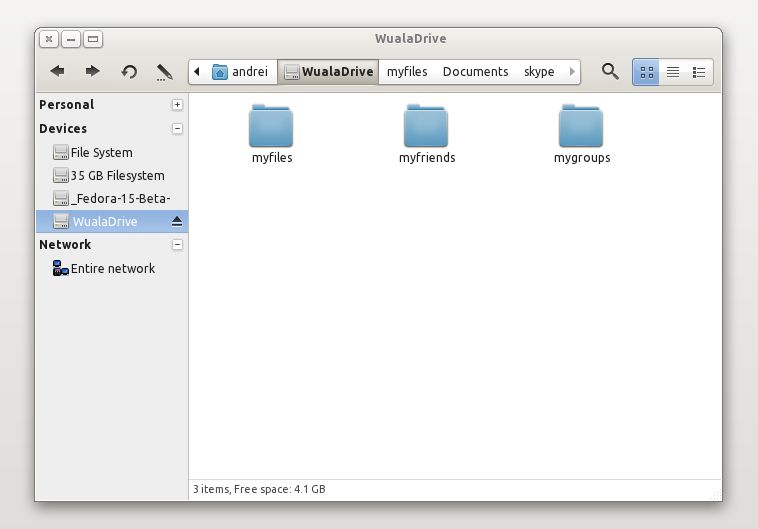The height and width of the screenshot is (529, 758).
Task: Maximize the WualaDrive window
Action: click(93, 39)
